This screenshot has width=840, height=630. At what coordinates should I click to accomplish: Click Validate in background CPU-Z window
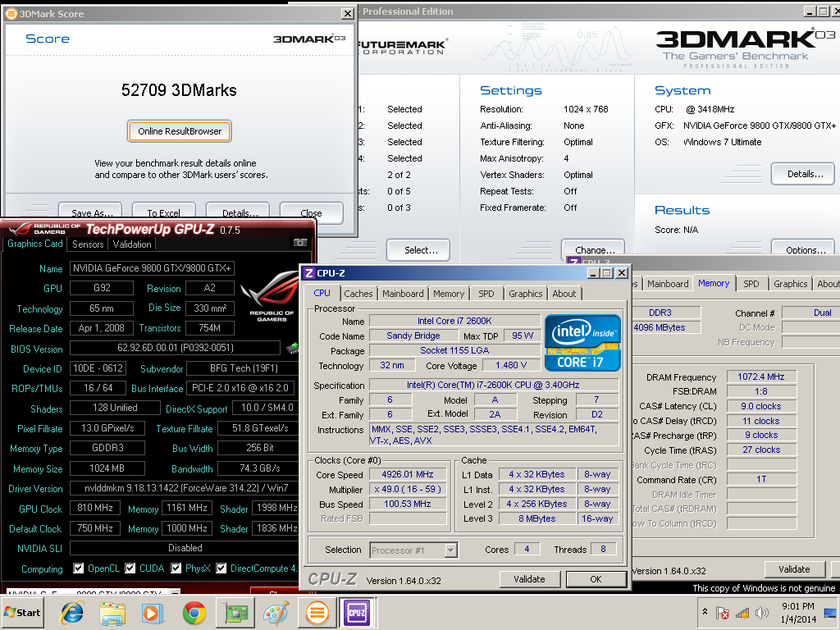[x=794, y=569]
